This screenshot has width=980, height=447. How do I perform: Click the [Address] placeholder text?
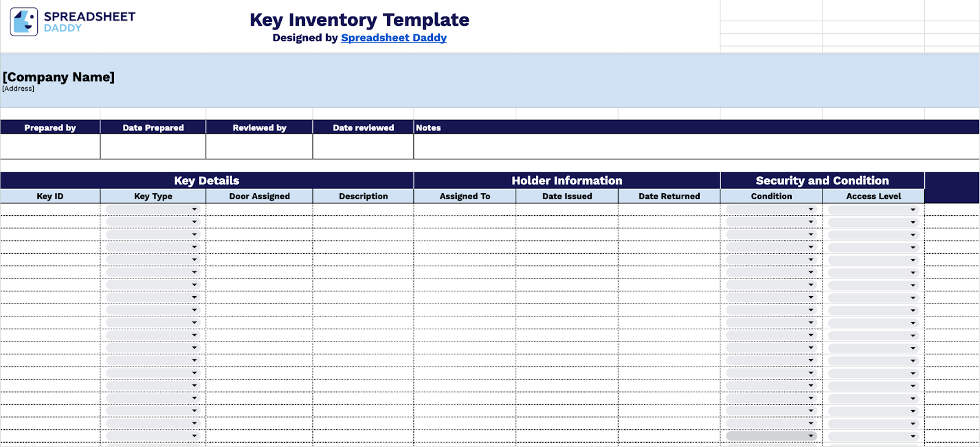click(18, 88)
